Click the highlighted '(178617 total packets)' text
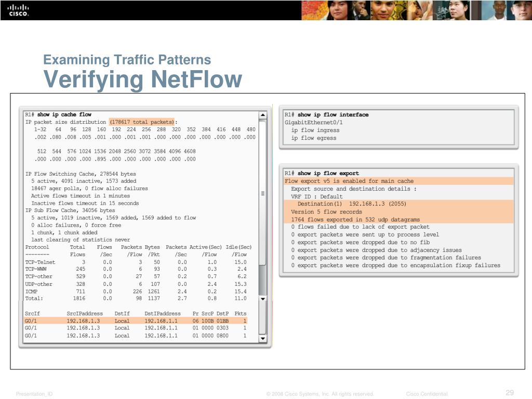This screenshot has height=399, width=532. click(142, 122)
